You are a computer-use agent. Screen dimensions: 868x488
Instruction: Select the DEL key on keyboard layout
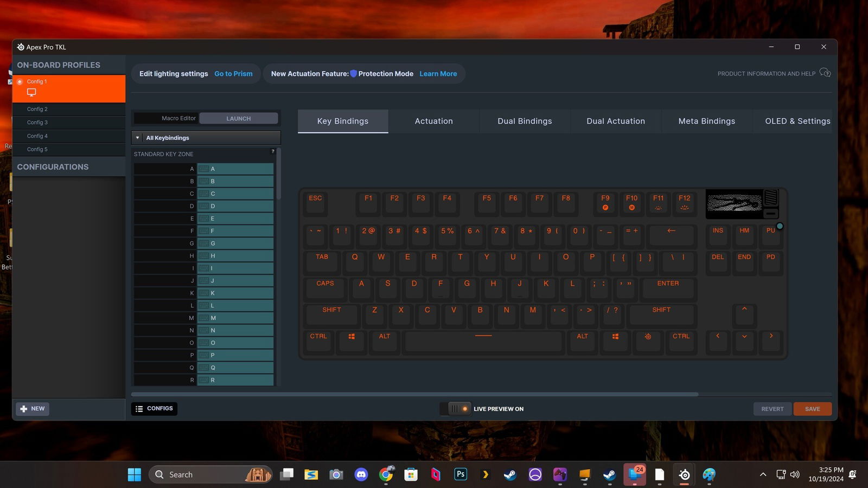718,262
